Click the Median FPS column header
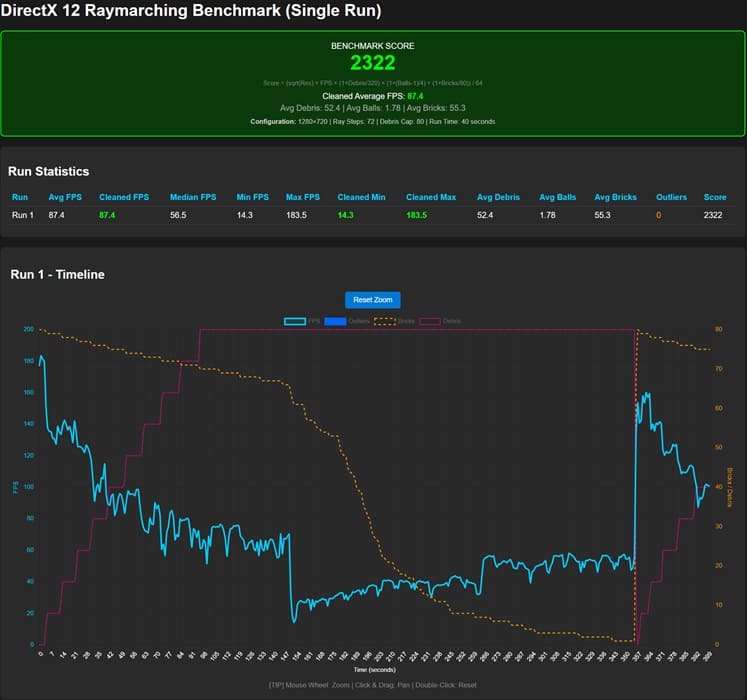Viewport: 747px width, 700px height. 193,197
